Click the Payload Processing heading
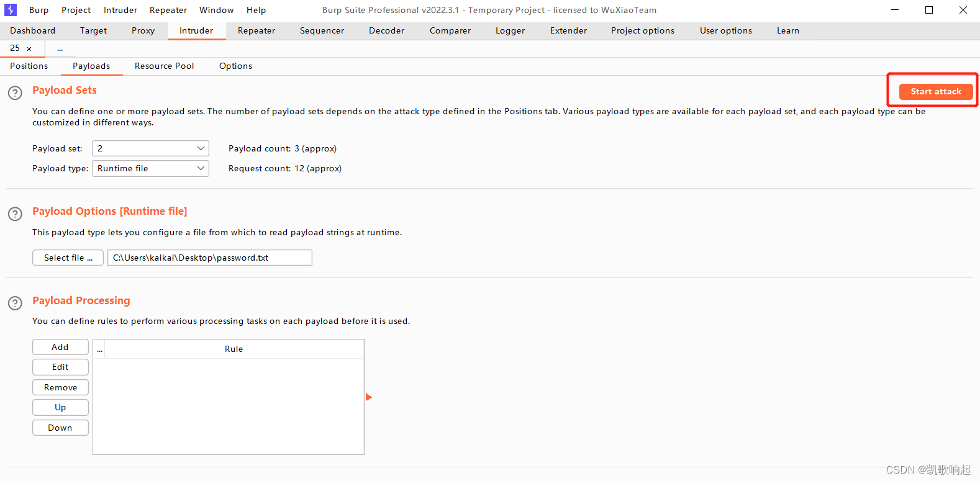 point(81,300)
